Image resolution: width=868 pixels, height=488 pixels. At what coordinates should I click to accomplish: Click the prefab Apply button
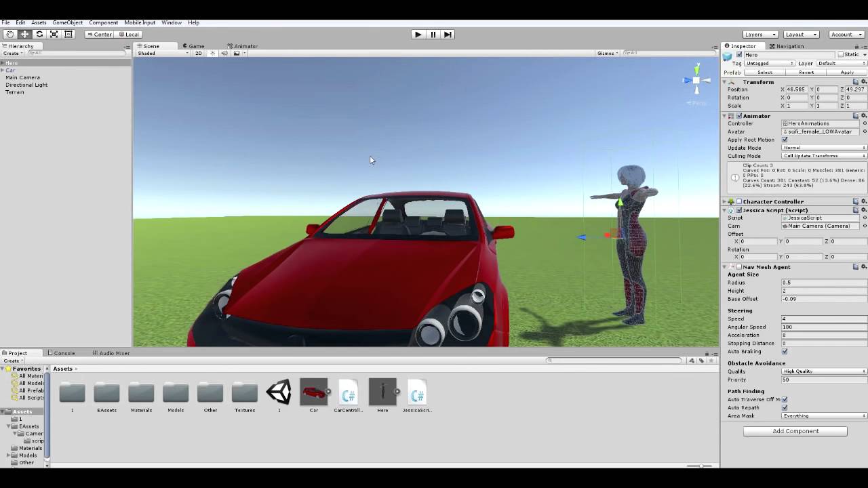[847, 73]
